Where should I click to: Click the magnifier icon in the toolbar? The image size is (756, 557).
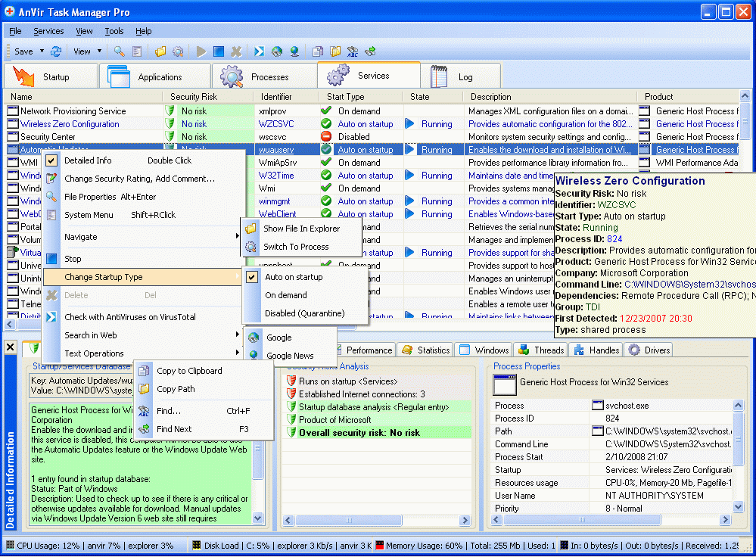point(120,51)
